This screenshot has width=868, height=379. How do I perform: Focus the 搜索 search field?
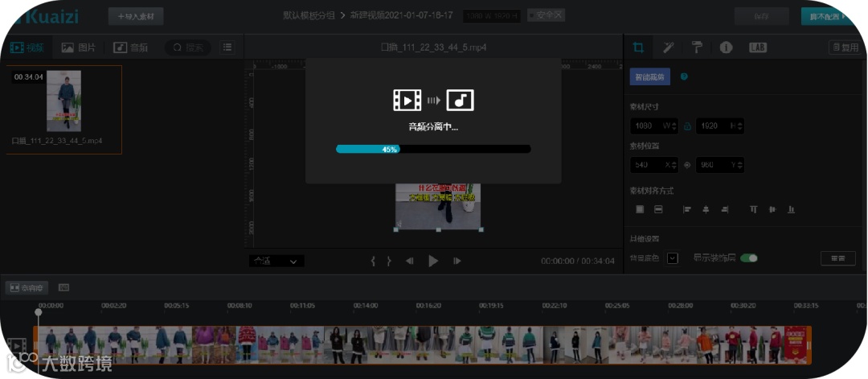187,47
